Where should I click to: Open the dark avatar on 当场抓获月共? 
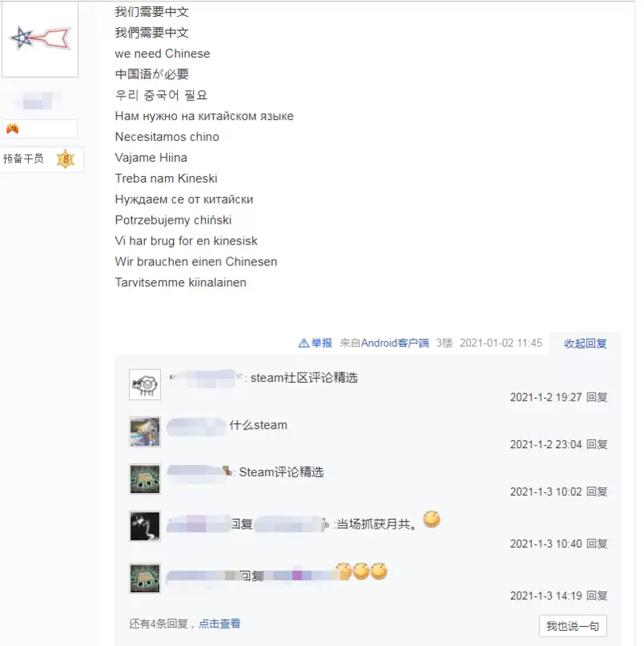145,526
